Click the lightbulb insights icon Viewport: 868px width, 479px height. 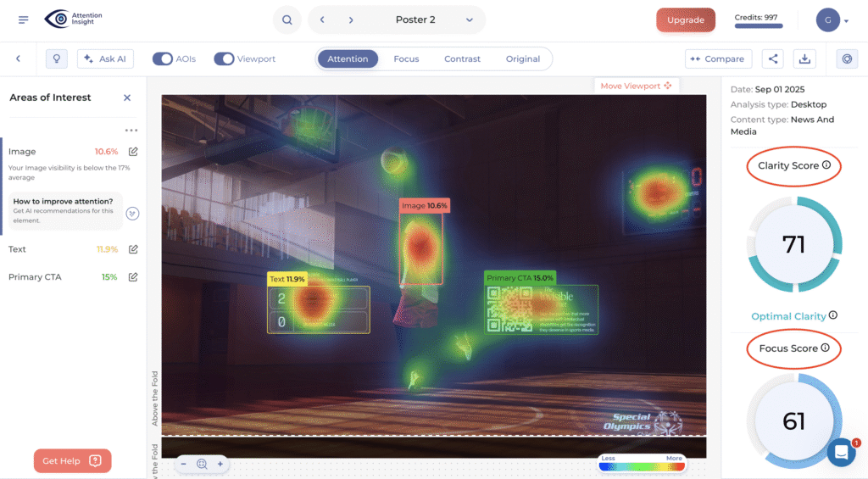[57, 58]
